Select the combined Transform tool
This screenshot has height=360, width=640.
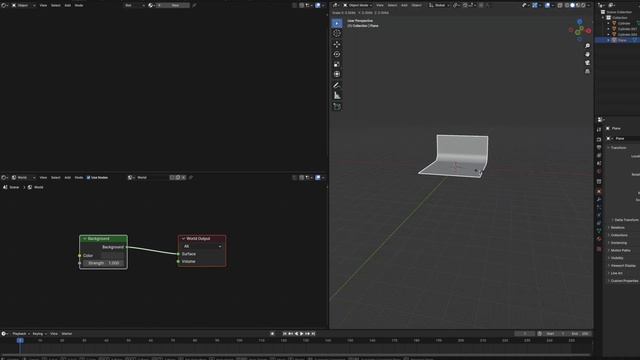click(337, 74)
